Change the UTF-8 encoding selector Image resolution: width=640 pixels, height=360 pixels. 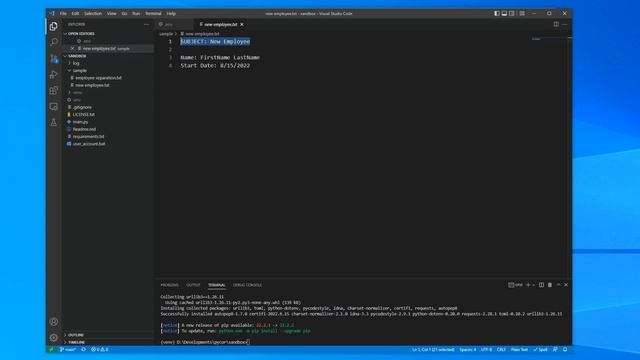click(x=487, y=349)
